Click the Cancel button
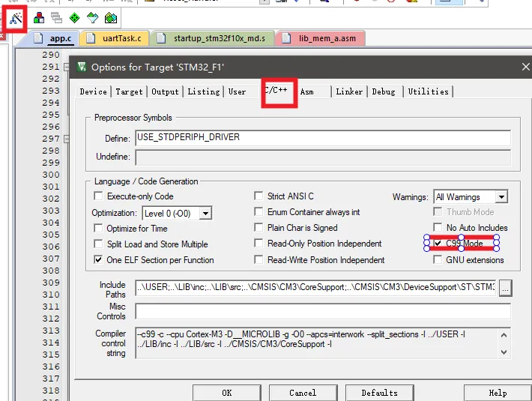The width and height of the screenshot is (532, 401). click(x=303, y=393)
